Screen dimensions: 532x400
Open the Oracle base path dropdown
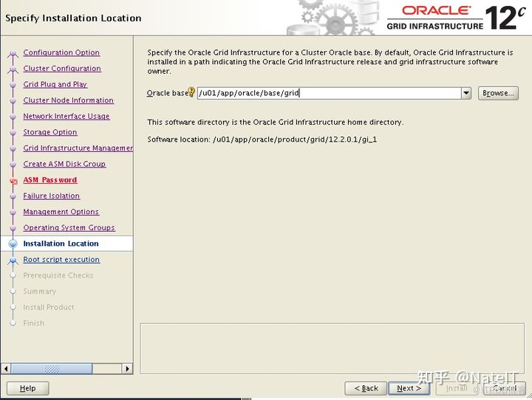point(466,93)
